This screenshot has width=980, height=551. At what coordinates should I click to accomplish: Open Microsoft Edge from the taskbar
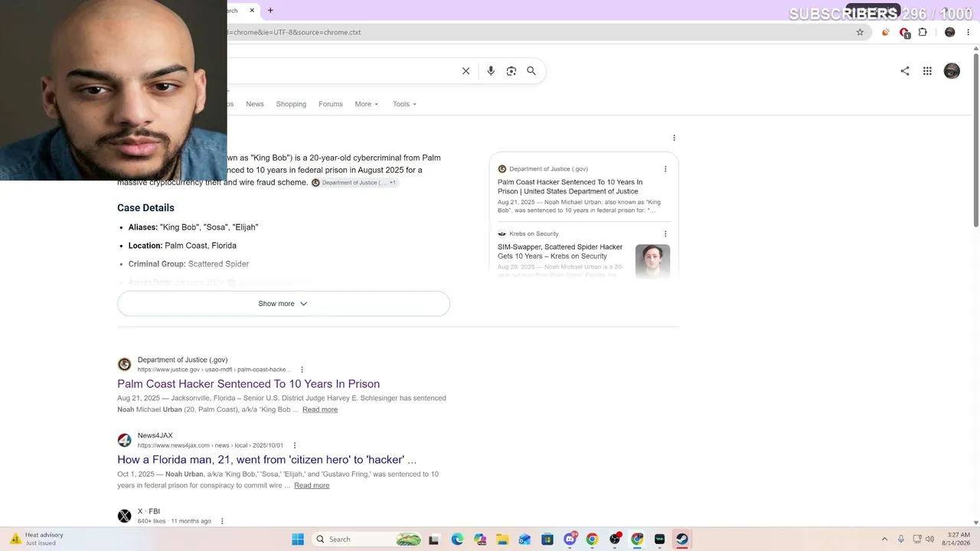457,540
